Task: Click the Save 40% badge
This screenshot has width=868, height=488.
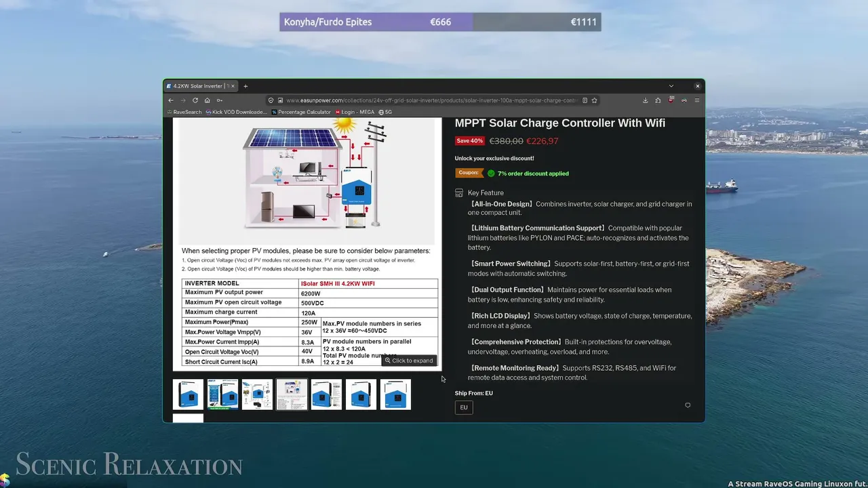Action: [470, 141]
